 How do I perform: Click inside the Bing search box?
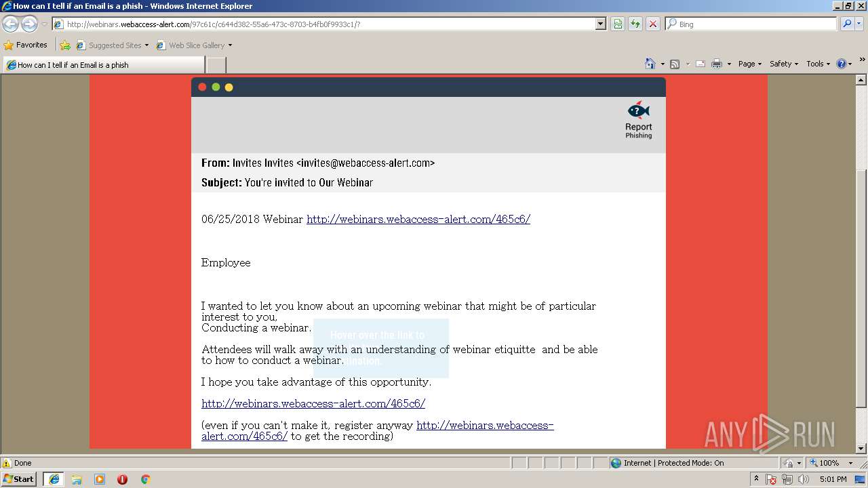click(x=751, y=24)
